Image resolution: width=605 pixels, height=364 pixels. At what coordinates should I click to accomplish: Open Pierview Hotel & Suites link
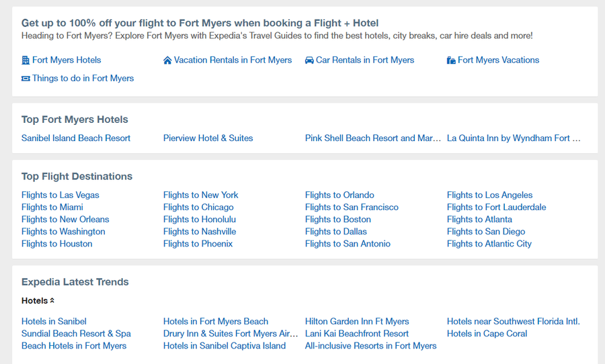[208, 138]
